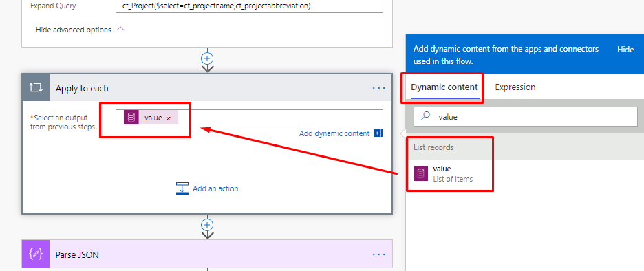
Task: Click the List records database icon next to value
Action: pyautogui.click(x=420, y=174)
